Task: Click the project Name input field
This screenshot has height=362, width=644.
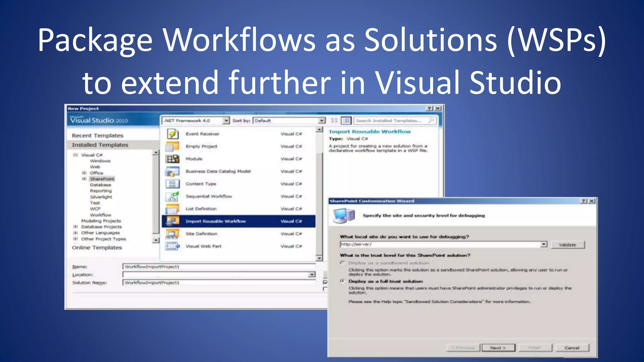Action: coord(219,266)
